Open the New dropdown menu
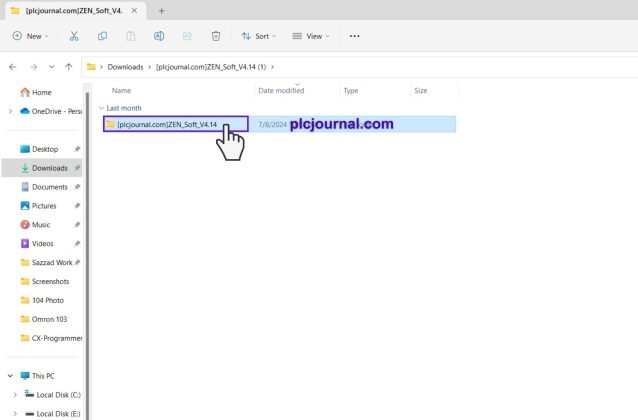 (30, 36)
